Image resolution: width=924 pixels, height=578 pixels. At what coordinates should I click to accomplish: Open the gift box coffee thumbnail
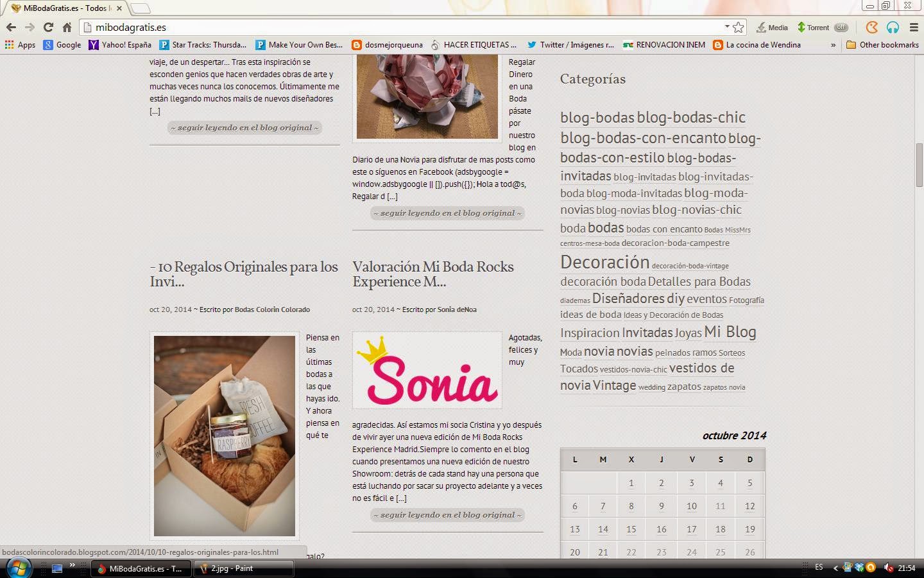(x=225, y=436)
